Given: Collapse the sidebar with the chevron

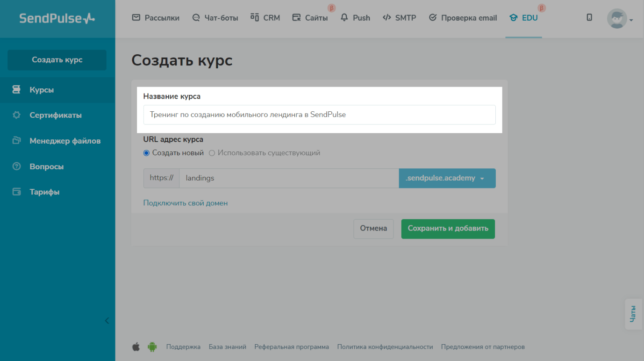Looking at the screenshot, I should (107, 320).
